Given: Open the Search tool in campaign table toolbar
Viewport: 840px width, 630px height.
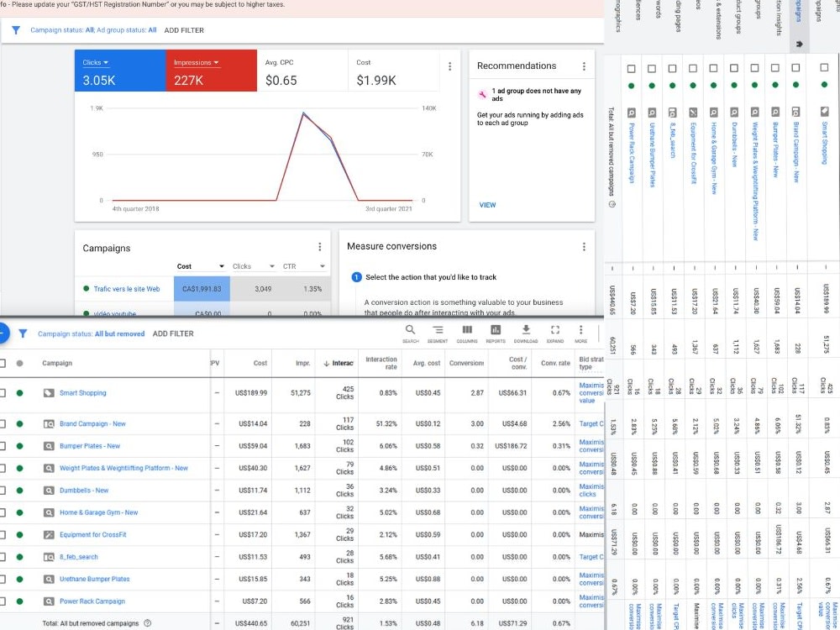Looking at the screenshot, I should click(x=411, y=333).
